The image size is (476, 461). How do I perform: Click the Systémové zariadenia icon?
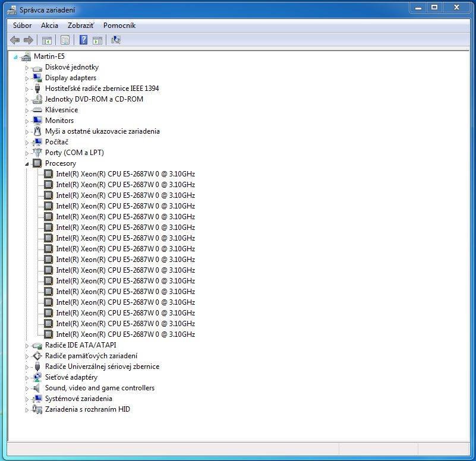tap(37, 399)
